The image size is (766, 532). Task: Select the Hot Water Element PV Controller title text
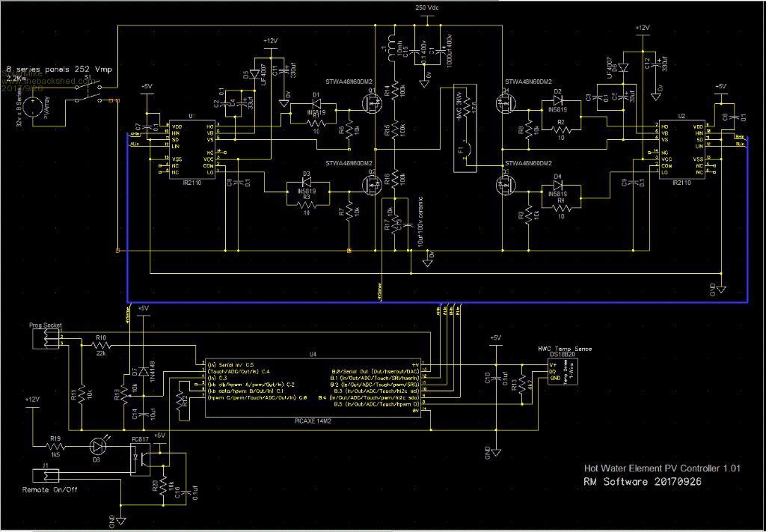coord(662,468)
